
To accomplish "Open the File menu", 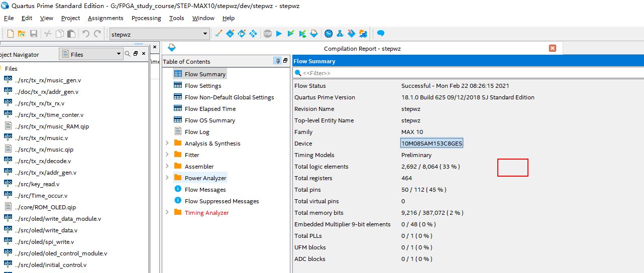I will [9, 18].
